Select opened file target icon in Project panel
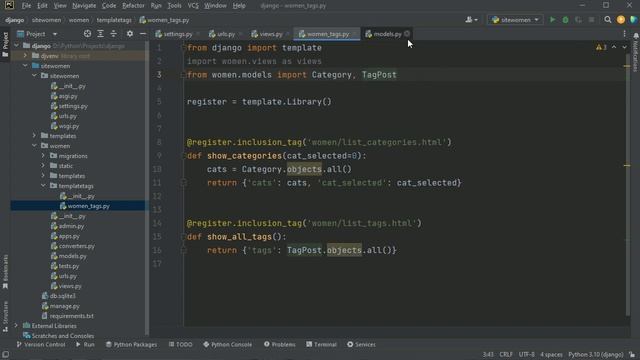The image size is (640, 360). point(87,34)
